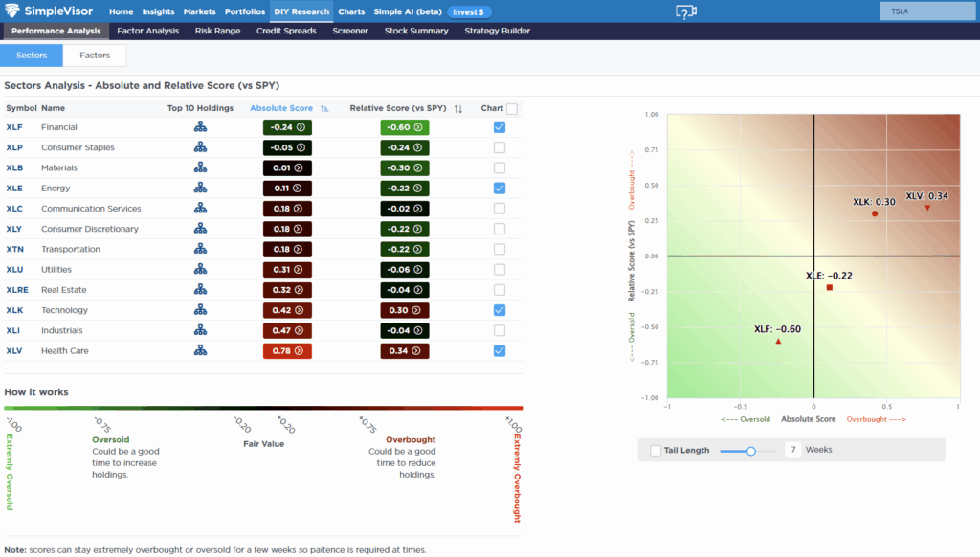The image size is (980, 557).
Task: Expand Utilities relative score -0.06
Action: coord(405,270)
